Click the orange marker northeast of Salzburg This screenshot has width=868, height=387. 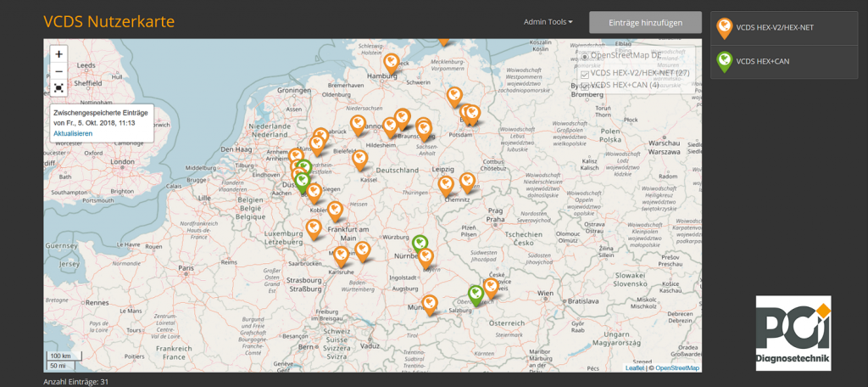tap(491, 289)
